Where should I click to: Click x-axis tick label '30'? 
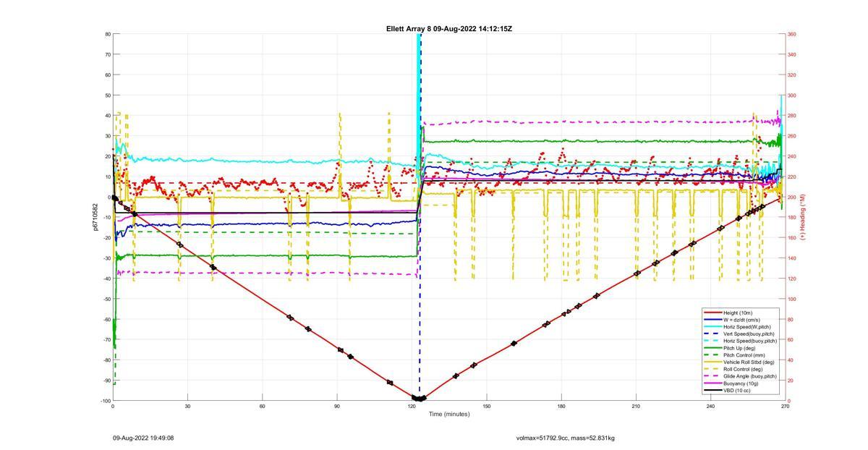pos(187,406)
